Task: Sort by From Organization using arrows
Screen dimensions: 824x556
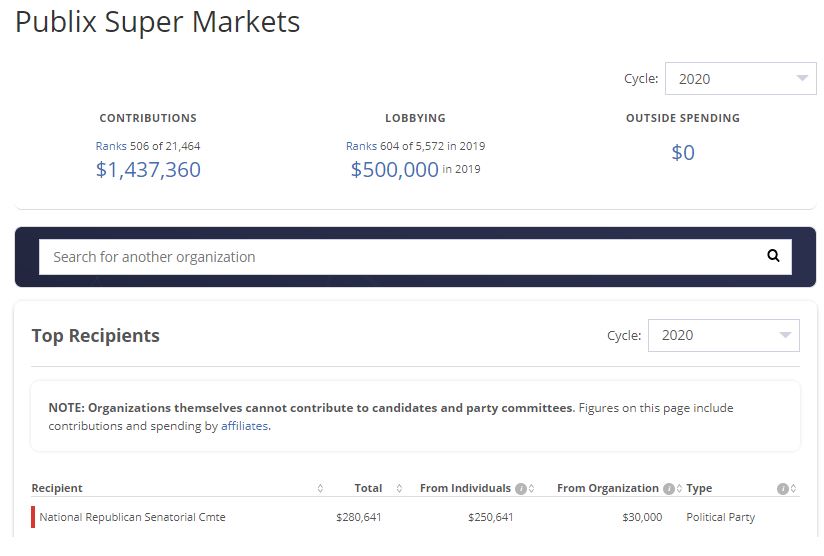Action: click(x=679, y=489)
